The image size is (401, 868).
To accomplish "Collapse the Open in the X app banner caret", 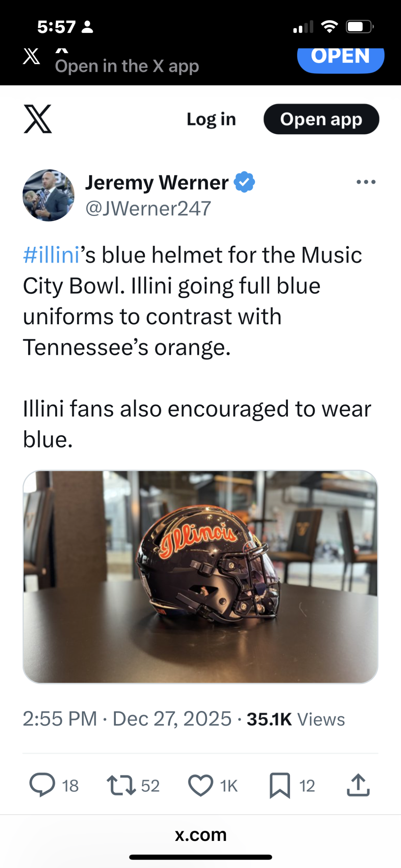I will click(x=62, y=50).
